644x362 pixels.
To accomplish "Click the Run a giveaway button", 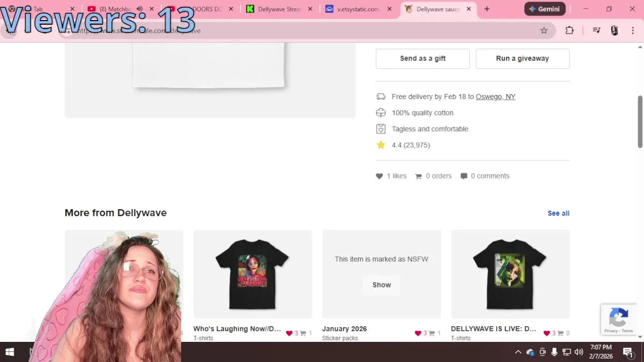I will click(x=523, y=58).
